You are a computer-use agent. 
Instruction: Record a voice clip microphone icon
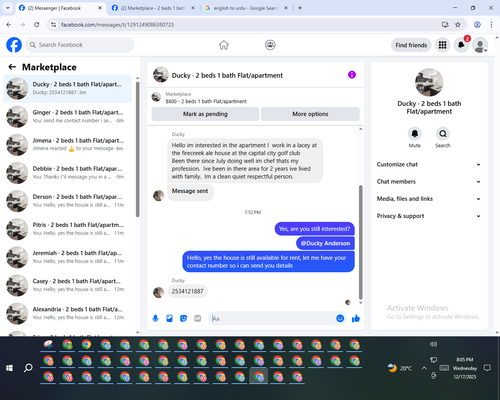coord(155,319)
